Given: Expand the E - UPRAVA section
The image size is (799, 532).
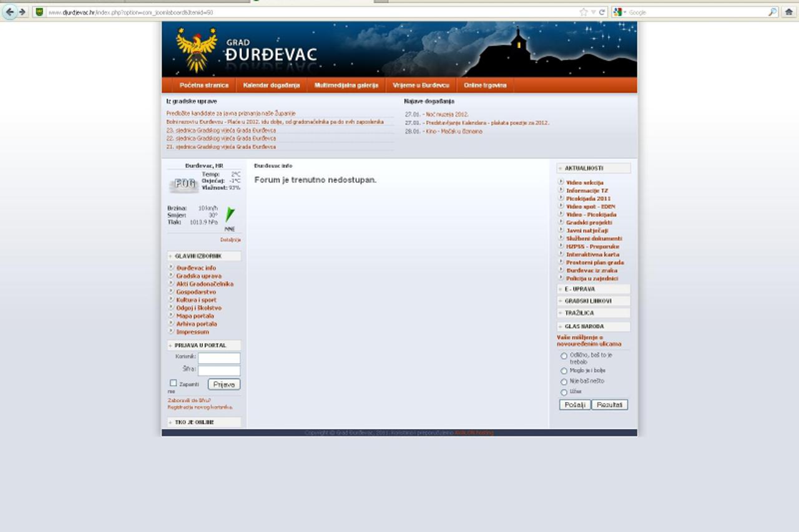Looking at the screenshot, I should tap(593, 289).
